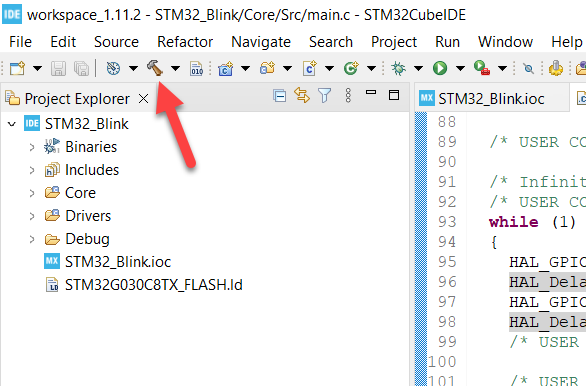This screenshot has height=386, width=586.
Task: Open Project Explorer View Menu dots icon
Action: point(348,96)
